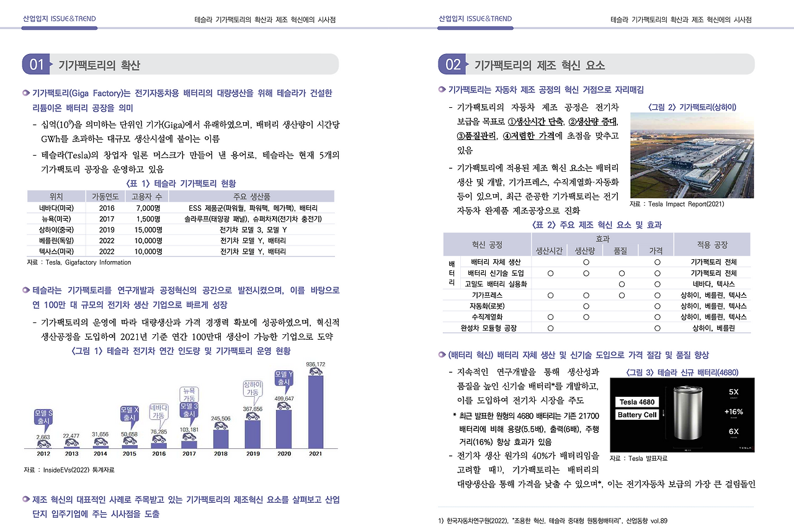Click the '자료 : Tesla, Gigafactory Information' source line
Image resolution: width=794 pixels, height=532 pixels.
click(x=79, y=262)
